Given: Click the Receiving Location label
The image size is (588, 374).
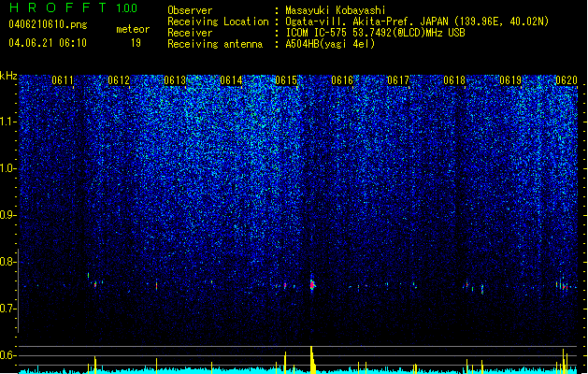Looking at the screenshot, I should pyautogui.click(x=218, y=22).
